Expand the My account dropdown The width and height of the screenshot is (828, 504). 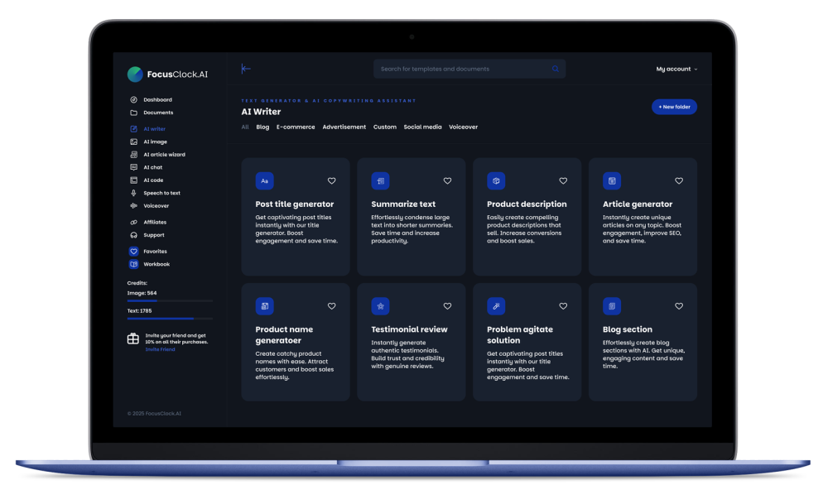(676, 69)
